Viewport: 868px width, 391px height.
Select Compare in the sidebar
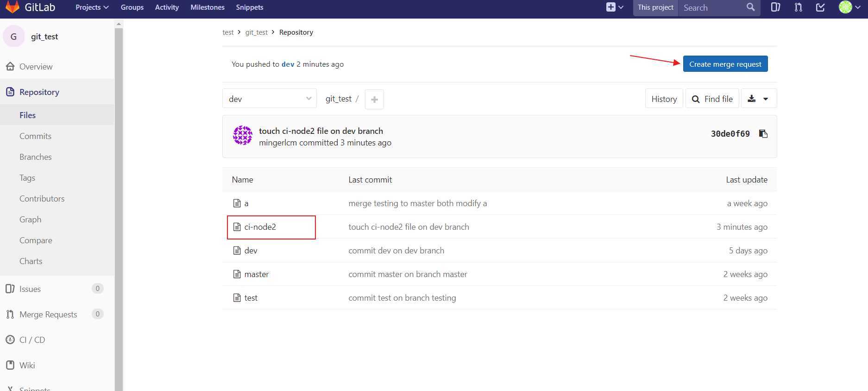[36, 240]
